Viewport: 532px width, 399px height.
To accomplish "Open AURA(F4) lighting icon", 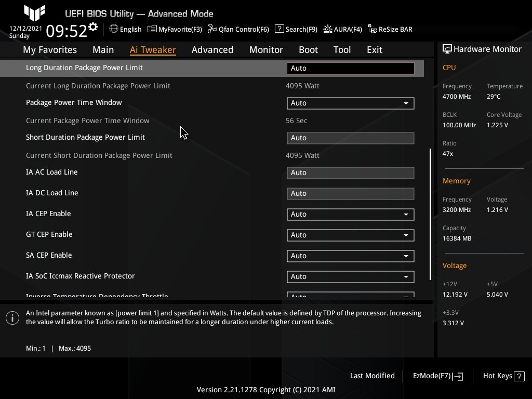I will coord(327,29).
